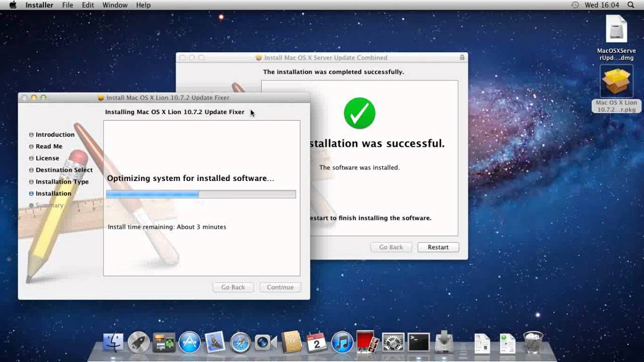644x362 pixels.
Task: Open the second document icon beside Trash
Action: pyautogui.click(x=507, y=343)
